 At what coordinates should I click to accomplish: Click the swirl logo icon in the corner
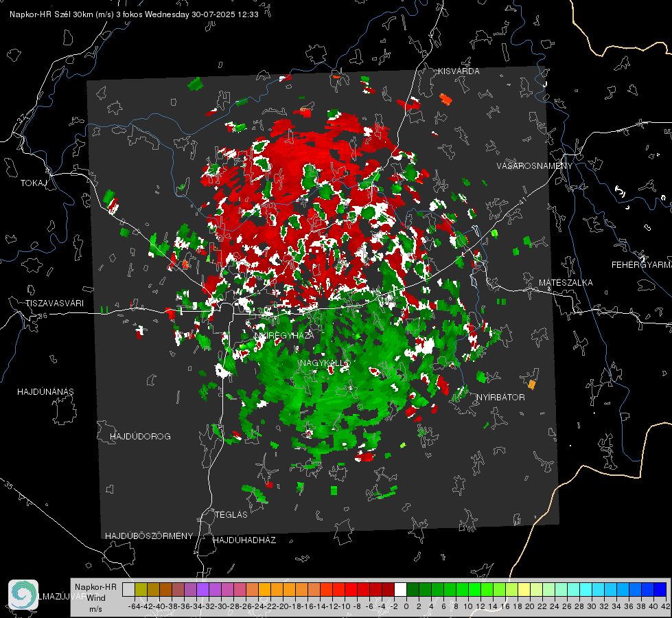click(23, 595)
